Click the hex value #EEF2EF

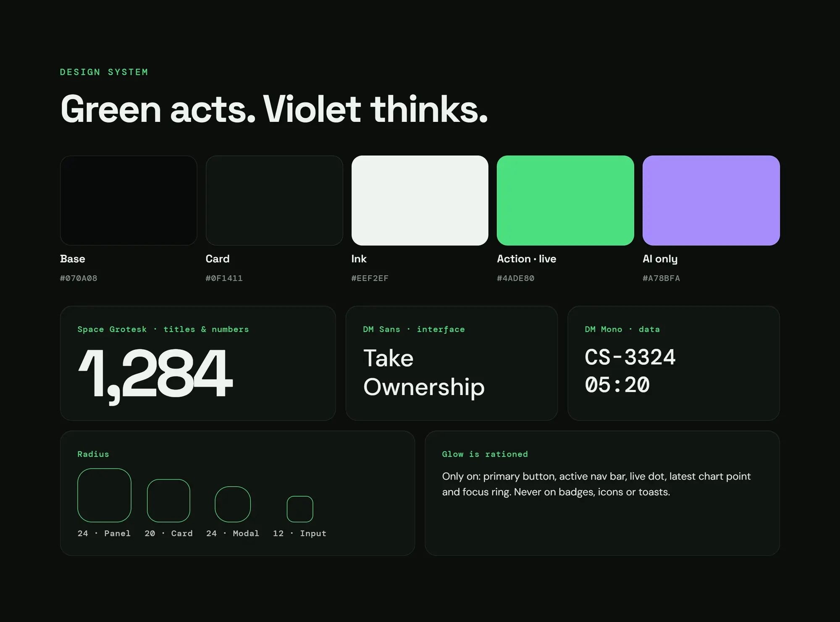tap(370, 278)
